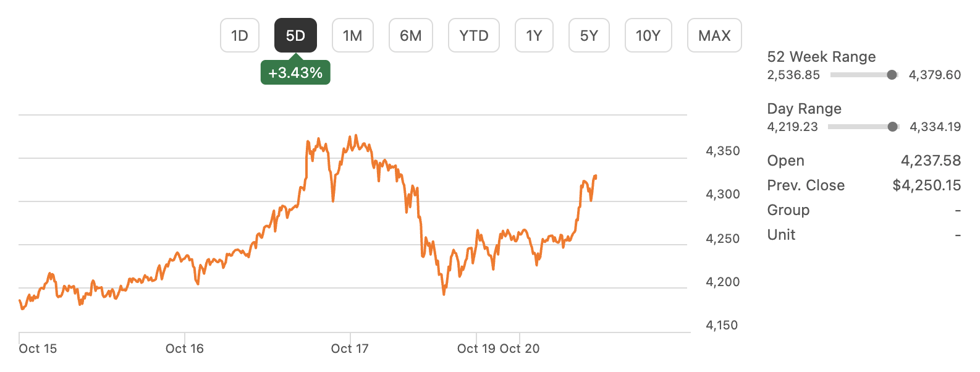Select the 6M time range
The height and width of the screenshot is (372, 980).
410,35
